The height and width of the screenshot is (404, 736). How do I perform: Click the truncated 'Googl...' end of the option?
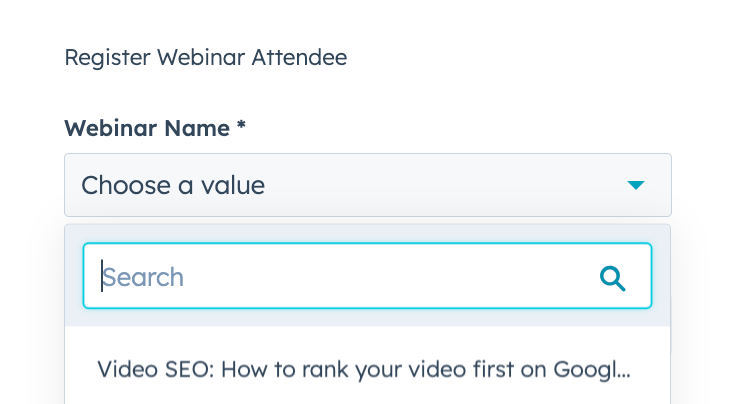coord(591,370)
